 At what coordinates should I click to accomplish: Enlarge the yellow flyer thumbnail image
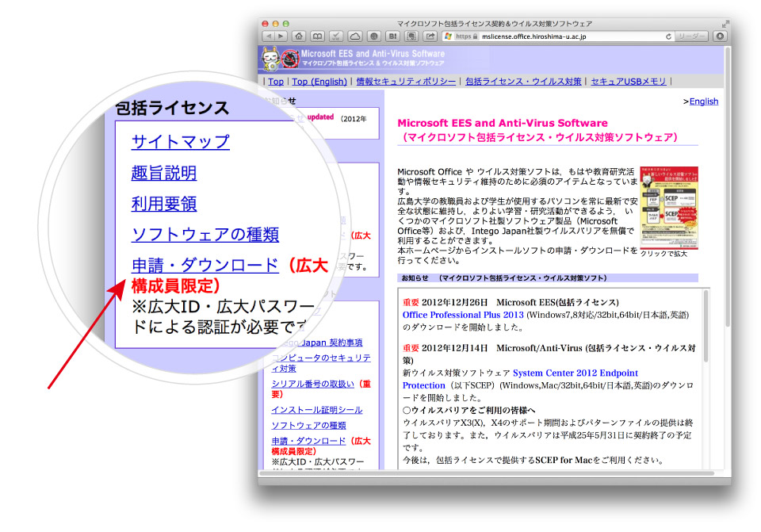669,208
